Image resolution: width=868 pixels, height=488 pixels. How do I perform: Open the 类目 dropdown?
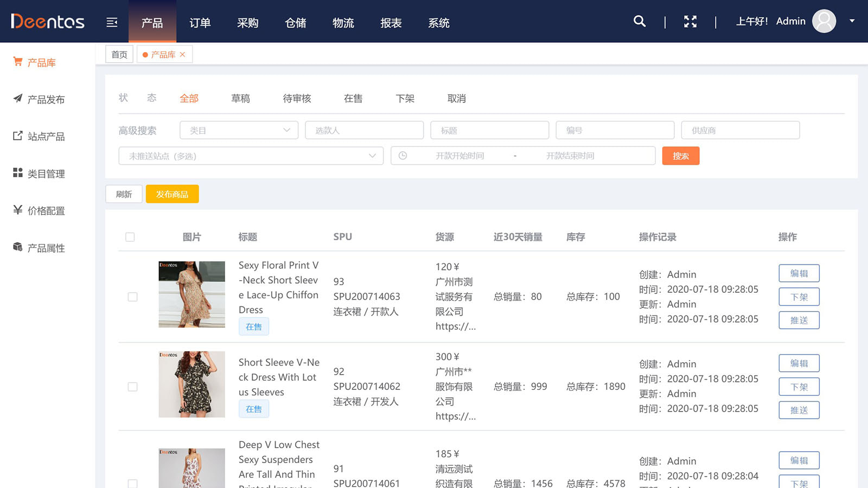239,130
